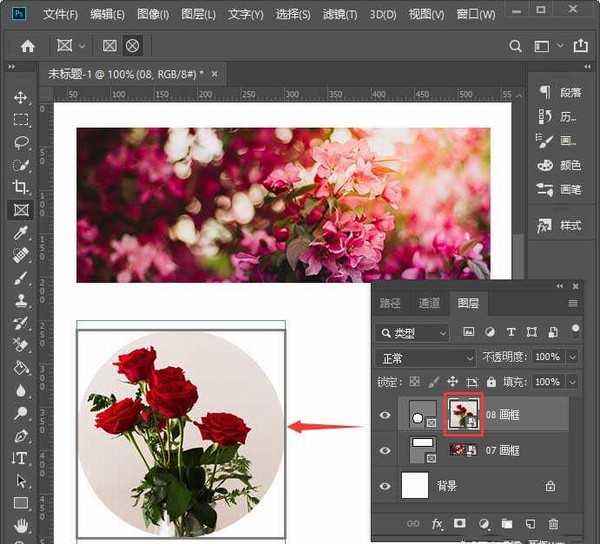
Task: Click the Home icon in options bar
Action: point(28,46)
